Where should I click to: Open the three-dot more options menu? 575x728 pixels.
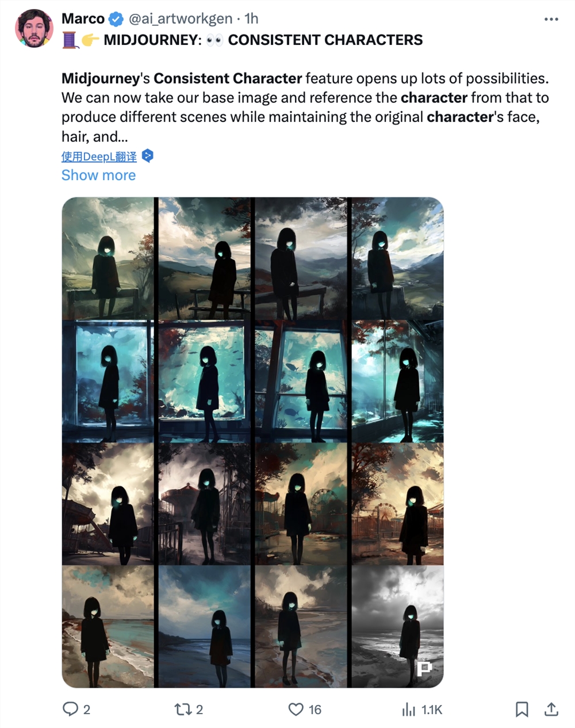click(x=551, y=20)
